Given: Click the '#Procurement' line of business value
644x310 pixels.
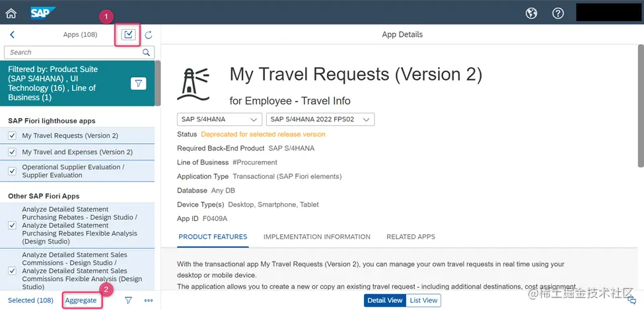Looking at the screenshot, I should [255, 162].
